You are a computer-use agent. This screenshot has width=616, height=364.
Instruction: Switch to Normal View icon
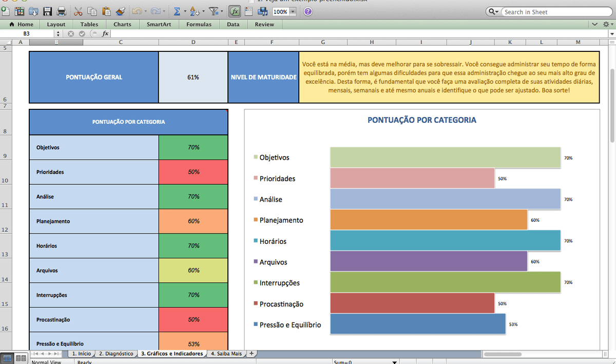pos(7,358)
